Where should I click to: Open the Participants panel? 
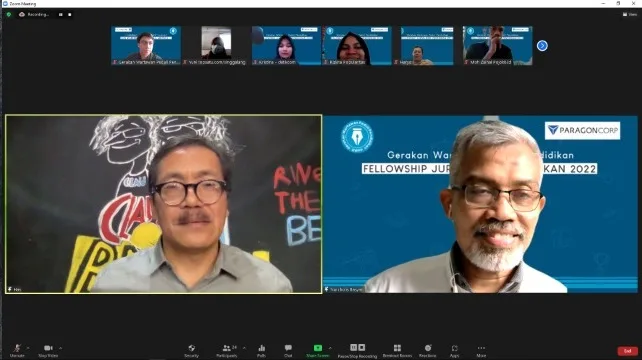coord(227,351)
